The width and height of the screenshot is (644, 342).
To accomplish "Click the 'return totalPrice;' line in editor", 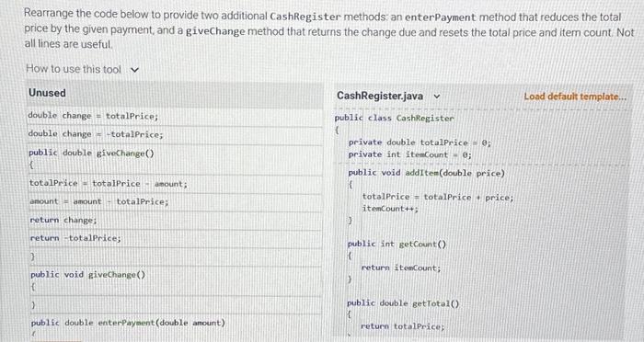I will pos(403,326).
